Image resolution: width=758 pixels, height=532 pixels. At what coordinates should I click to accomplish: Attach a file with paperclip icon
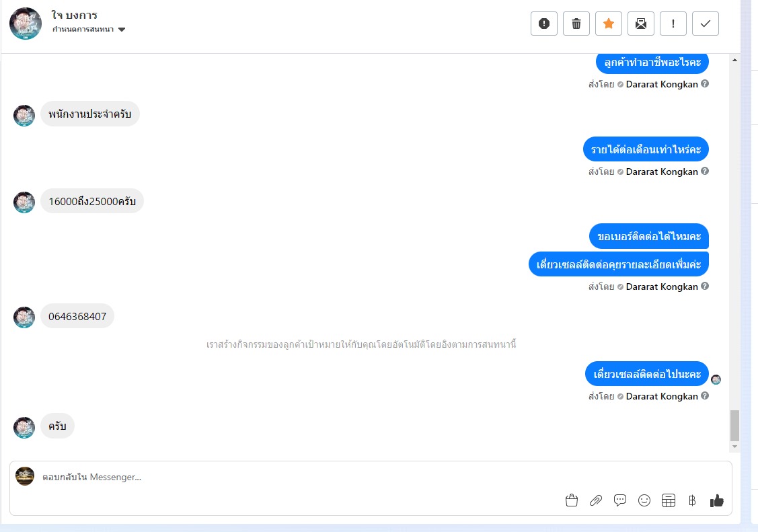[x=596, y=500]
